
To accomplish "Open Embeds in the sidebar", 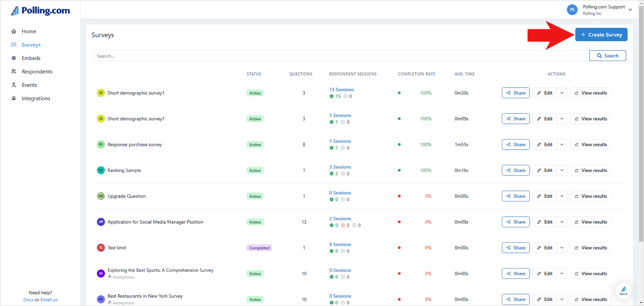I will pyautogui.click(x=31, y=58).
